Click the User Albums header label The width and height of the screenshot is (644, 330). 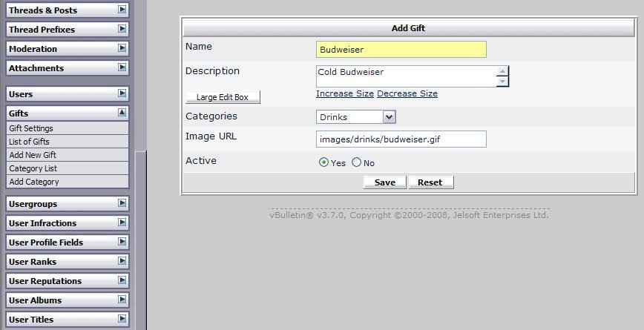pos(36,300)
